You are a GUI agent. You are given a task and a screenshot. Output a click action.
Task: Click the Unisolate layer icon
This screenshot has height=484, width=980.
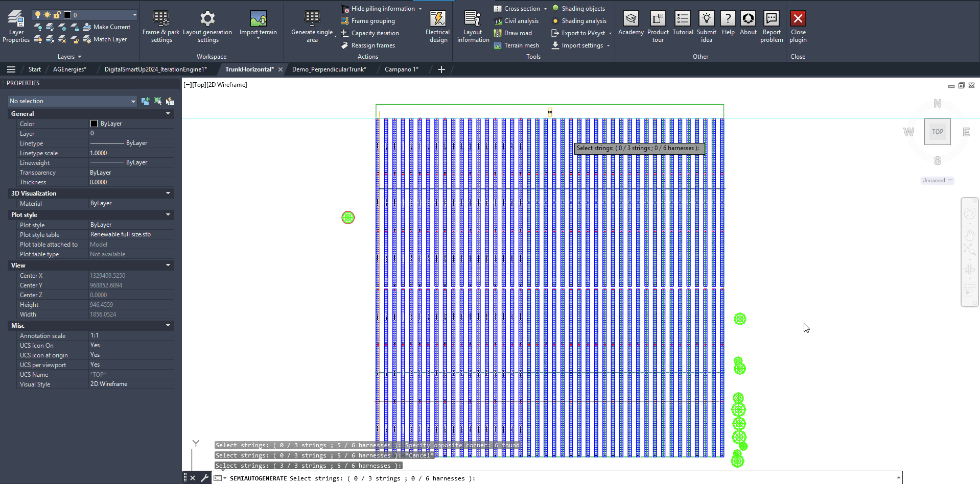click(x=50, y=39)
